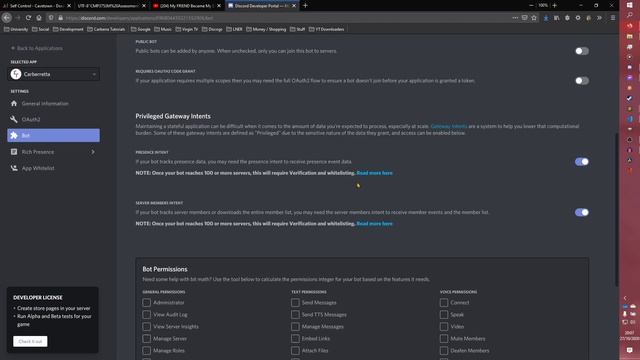Open Virgin TV bookmarks folder

coord(187,29)
